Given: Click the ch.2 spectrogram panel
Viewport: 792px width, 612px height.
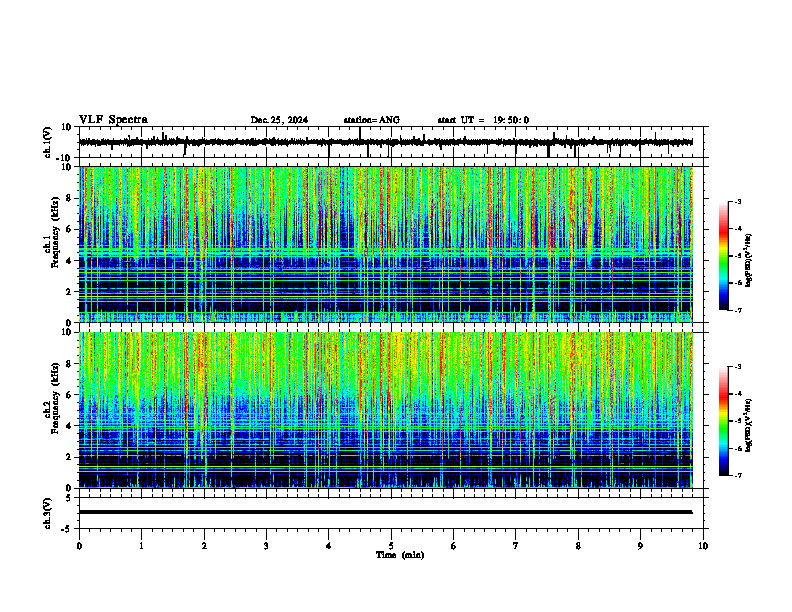Looking at the screenshot, I should pyautogui.click(x=385, y=410).
